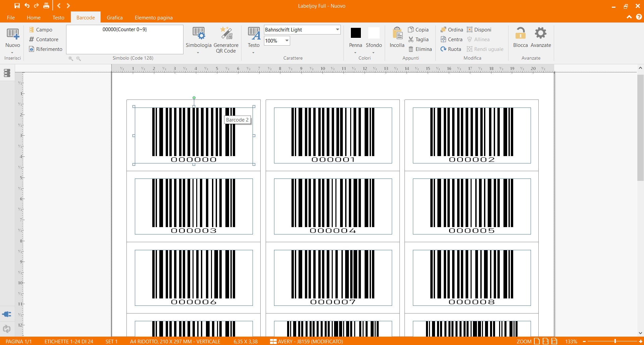Delete the selected element with Elimina
Image resolution: width=644 pixels, height=345 pixels.
420,49
